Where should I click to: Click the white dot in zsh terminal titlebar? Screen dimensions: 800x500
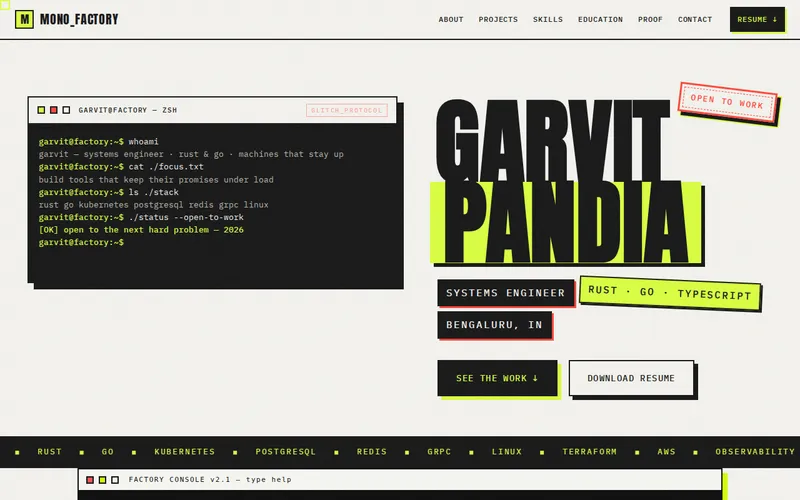pos(66,110)
